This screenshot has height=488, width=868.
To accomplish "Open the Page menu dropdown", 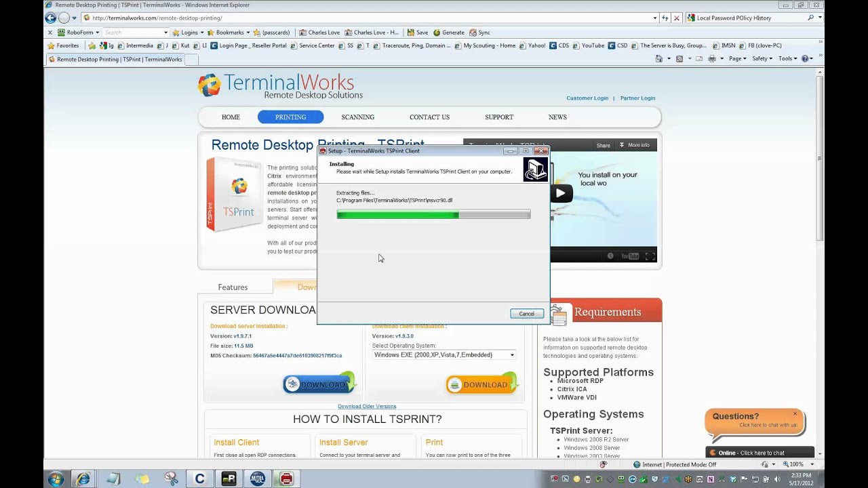I will pyautogui.click(x=737, y=59).
